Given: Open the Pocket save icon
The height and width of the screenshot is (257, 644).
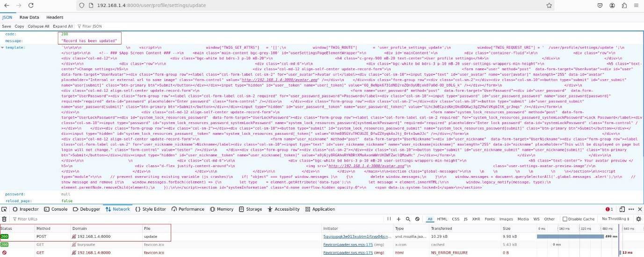Looking at the screenshot, I should click(600, 5).
